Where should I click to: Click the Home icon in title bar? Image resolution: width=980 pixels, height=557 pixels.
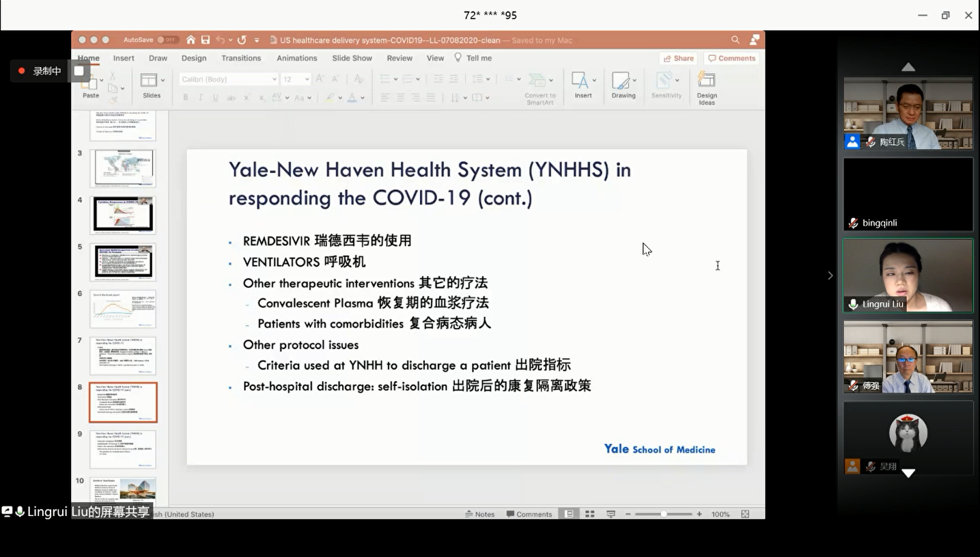click(191, 40)
